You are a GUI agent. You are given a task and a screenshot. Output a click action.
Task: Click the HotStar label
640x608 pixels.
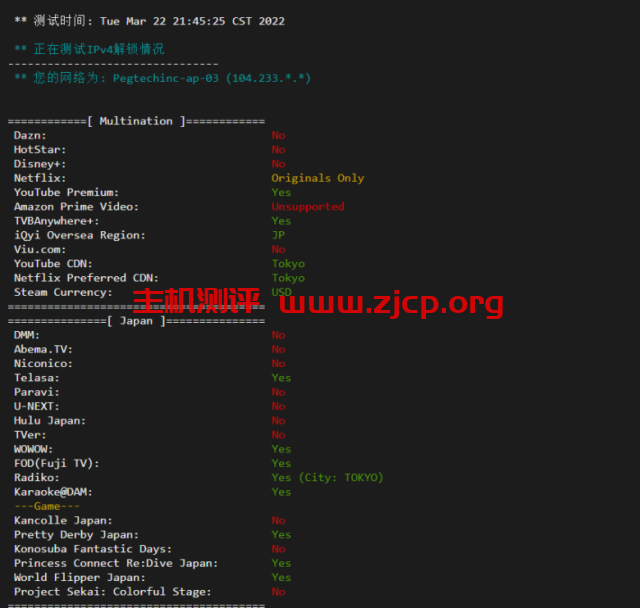point(40,150)
